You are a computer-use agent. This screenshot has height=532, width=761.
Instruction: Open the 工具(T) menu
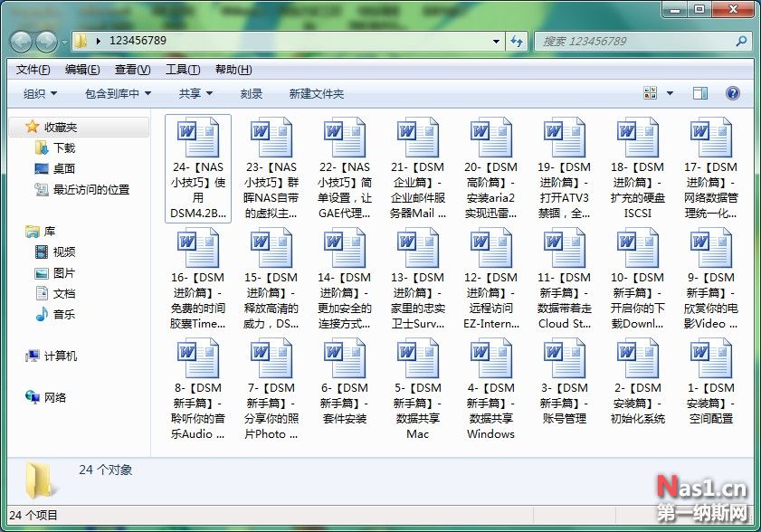[183, 70]
